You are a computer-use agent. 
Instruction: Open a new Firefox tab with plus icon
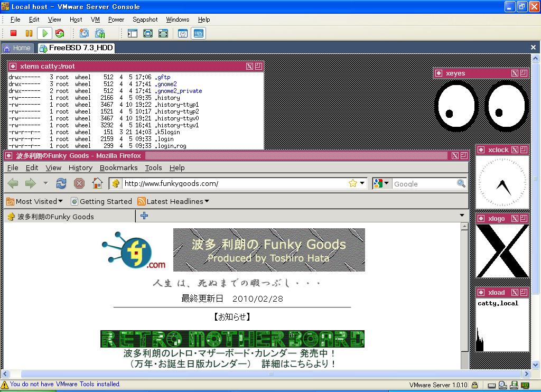coord(144,216)
